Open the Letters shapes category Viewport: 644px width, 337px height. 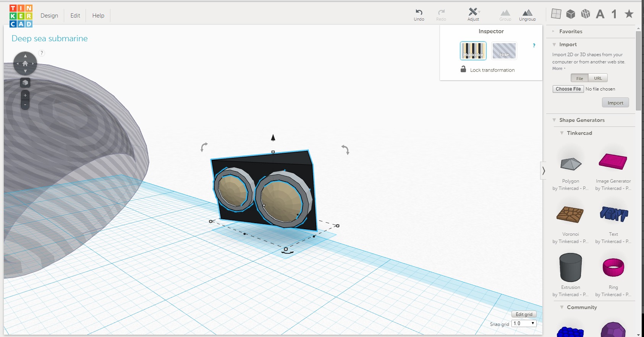coord(600,14)
